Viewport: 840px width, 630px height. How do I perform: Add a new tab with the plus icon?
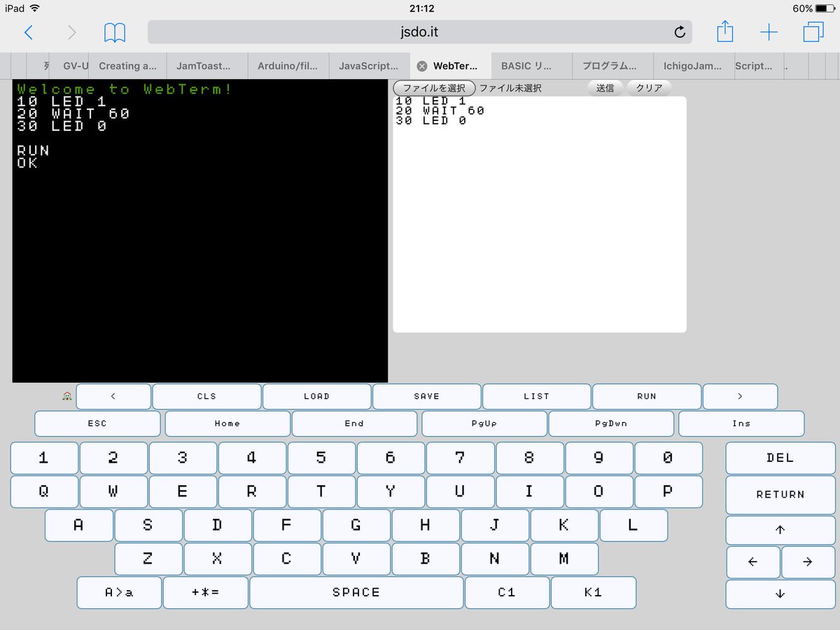(x=769, y=32)
